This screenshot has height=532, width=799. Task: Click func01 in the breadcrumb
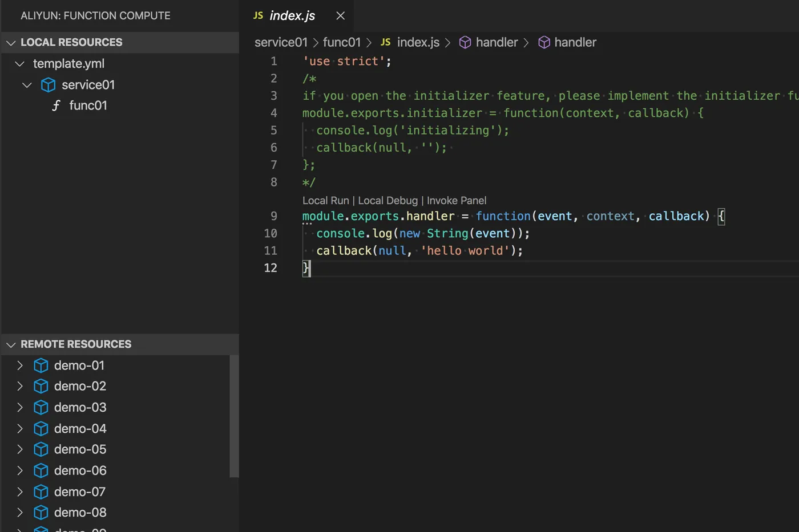pos(342,43)
